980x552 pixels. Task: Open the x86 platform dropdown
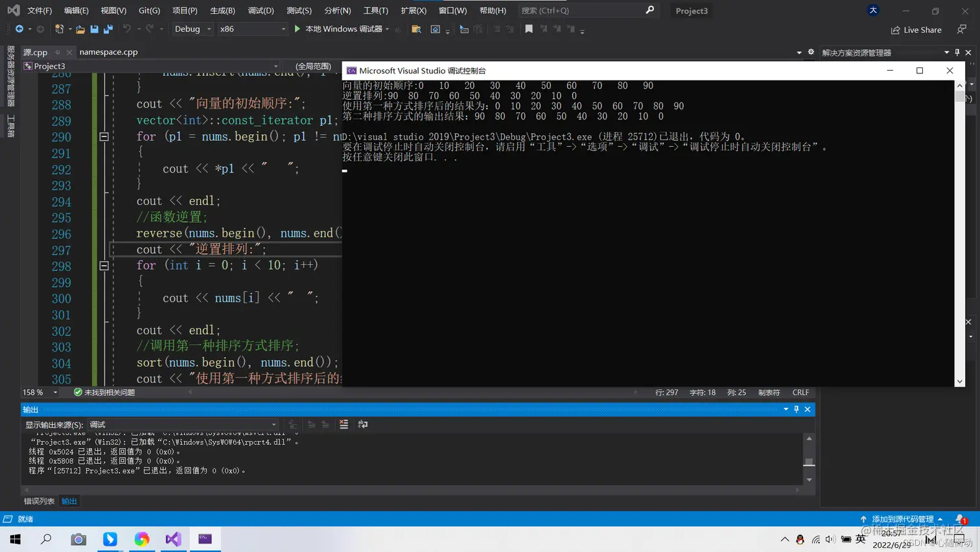pos(251,29)
